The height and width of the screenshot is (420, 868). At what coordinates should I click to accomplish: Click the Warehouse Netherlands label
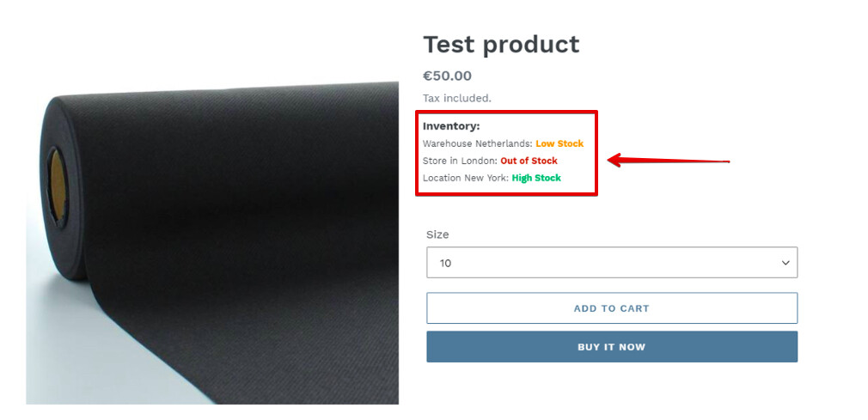(477, 143)
